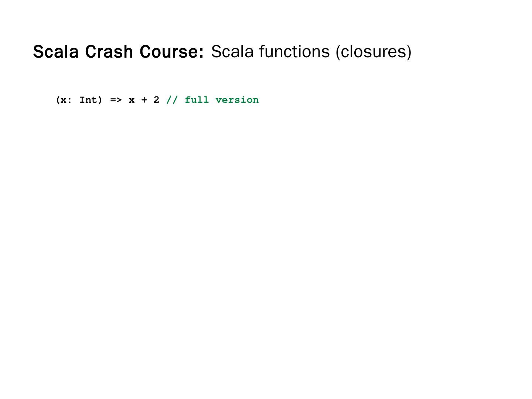Click the word "Crash" in the title

click(109, 52)
